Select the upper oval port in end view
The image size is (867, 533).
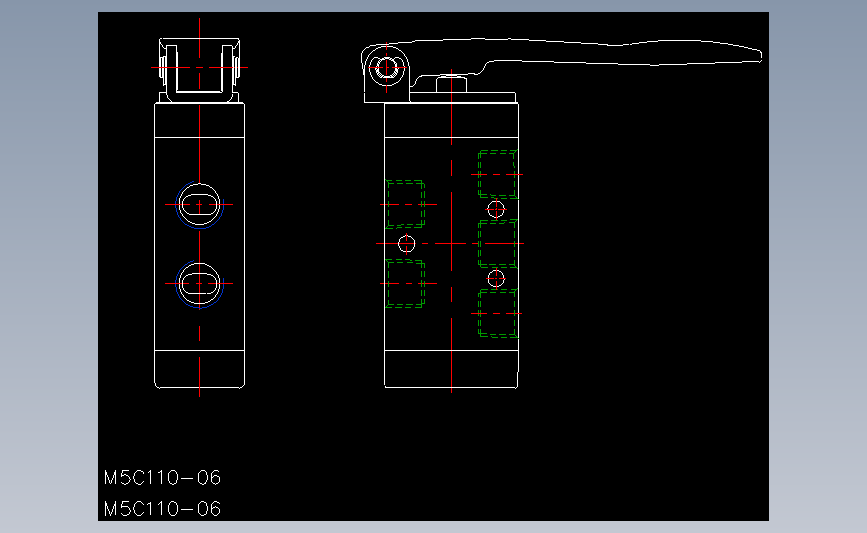[x=199, y=205]
